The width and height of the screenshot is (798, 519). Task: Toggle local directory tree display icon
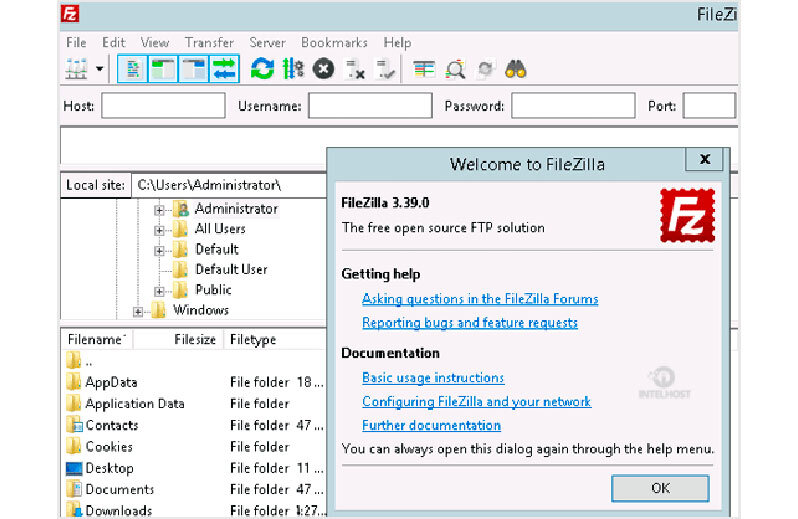click(x=163, y=69)
